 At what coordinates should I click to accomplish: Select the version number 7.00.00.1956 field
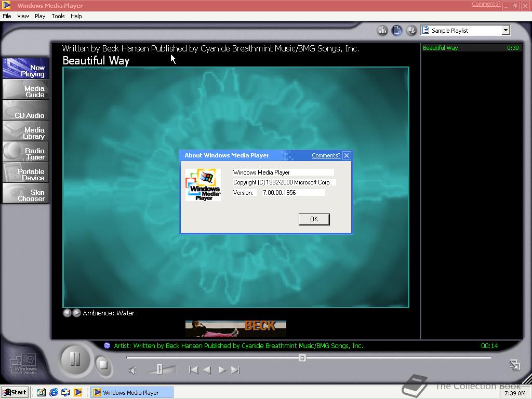point(294,193)
